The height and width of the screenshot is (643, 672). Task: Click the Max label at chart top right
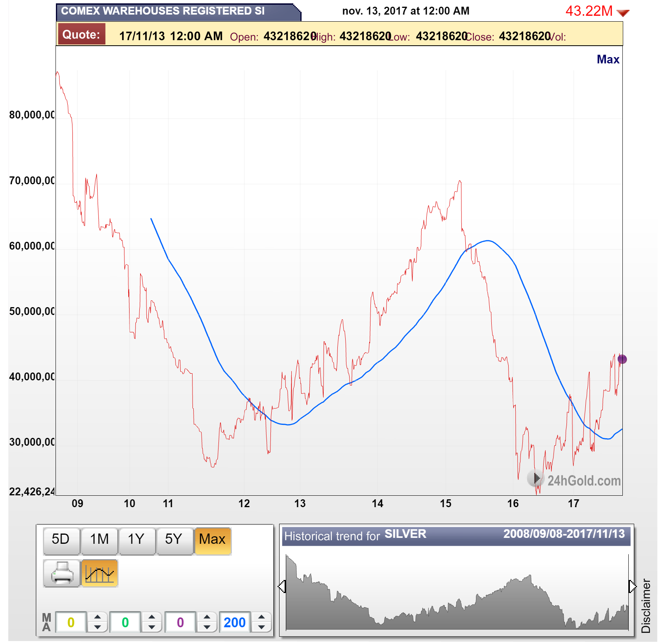[608, 59]
